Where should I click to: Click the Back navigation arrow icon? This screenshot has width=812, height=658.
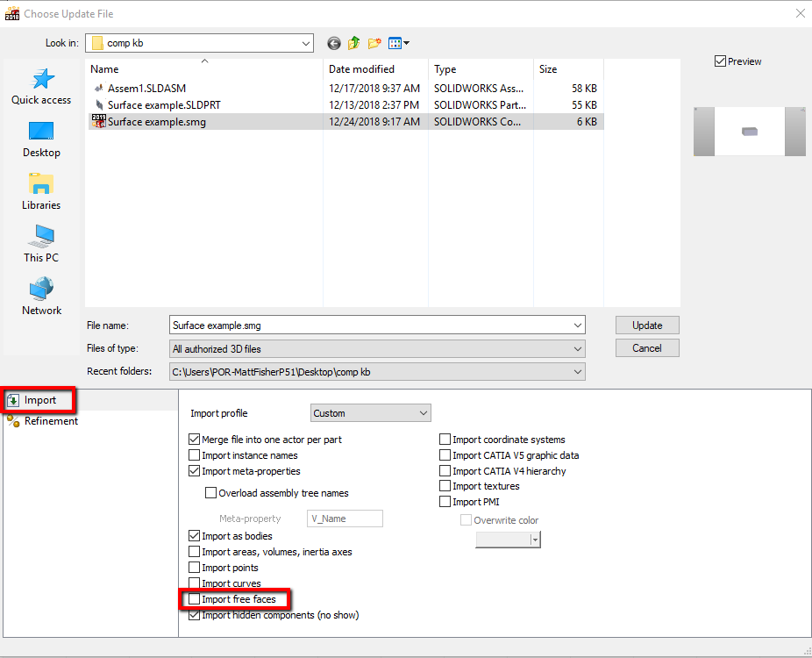334,44
